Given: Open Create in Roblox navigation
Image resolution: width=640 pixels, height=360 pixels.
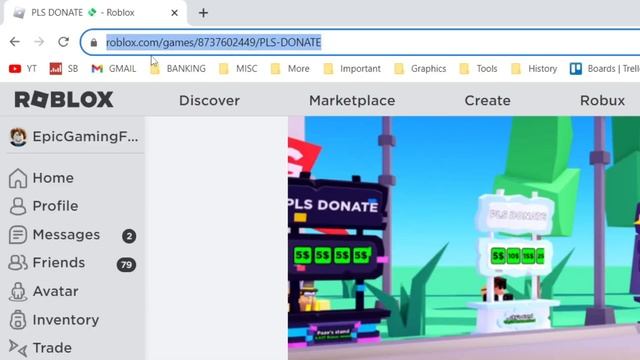Looking at the screenshot, I should (x=487, y=100).
